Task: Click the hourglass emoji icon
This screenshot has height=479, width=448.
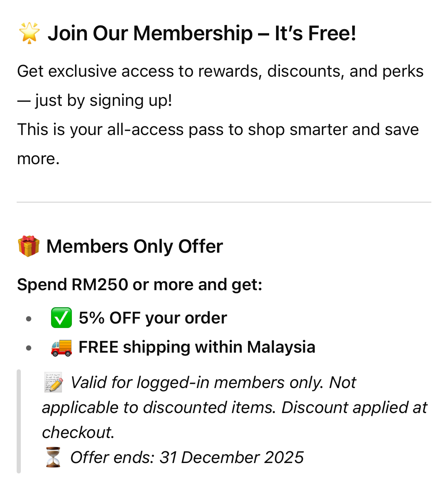Action: pyautogui.click(x=53, y=457)
